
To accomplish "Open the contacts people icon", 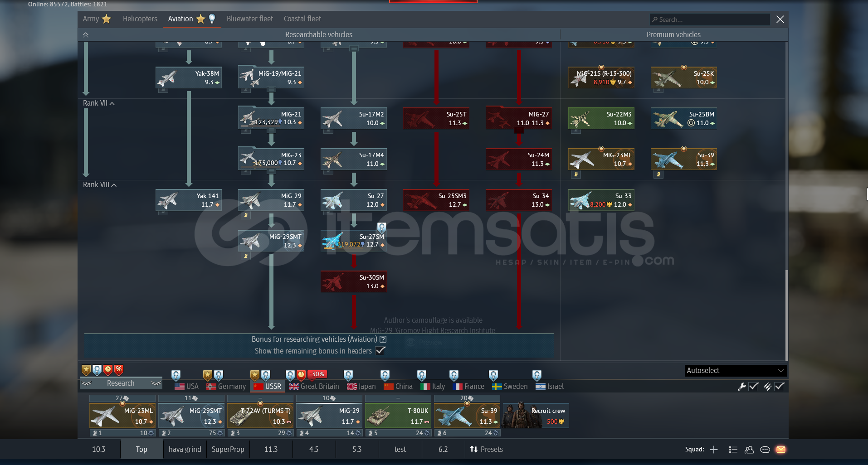I will click(x=749, y=450).
